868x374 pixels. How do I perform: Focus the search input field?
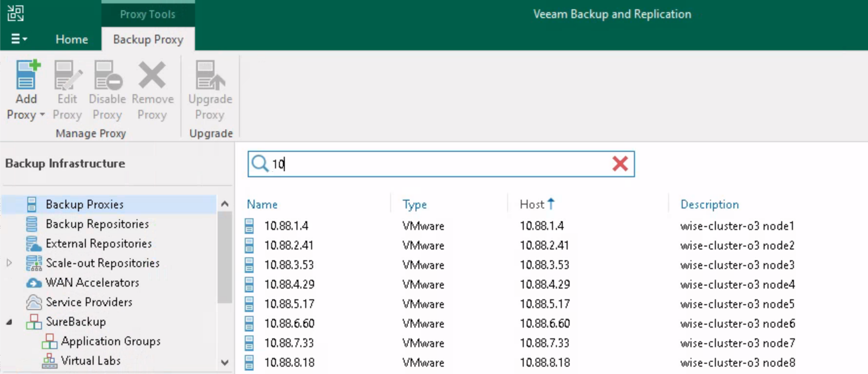point(441,164)
